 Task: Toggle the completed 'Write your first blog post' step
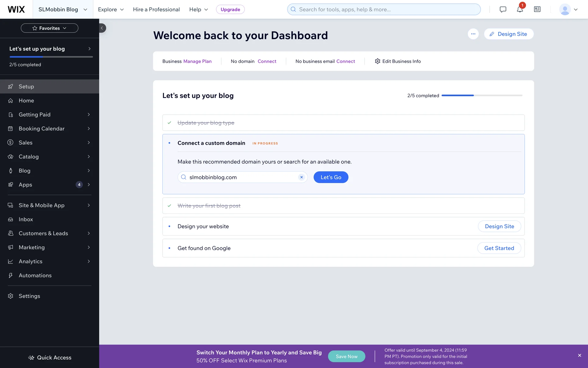(209, 206)
